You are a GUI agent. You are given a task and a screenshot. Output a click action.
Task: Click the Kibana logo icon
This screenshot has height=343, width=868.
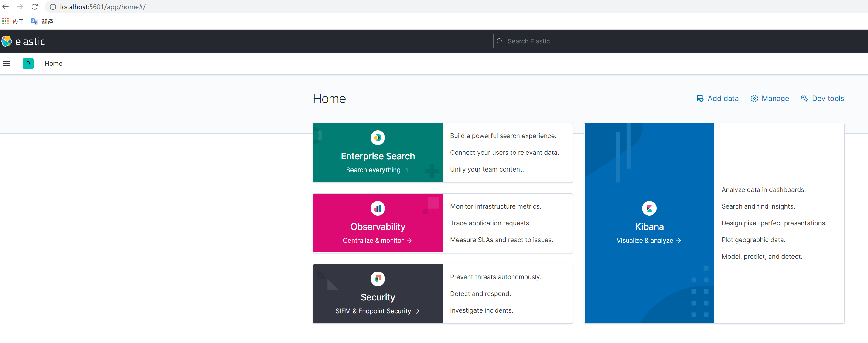(x=649, y=208)
